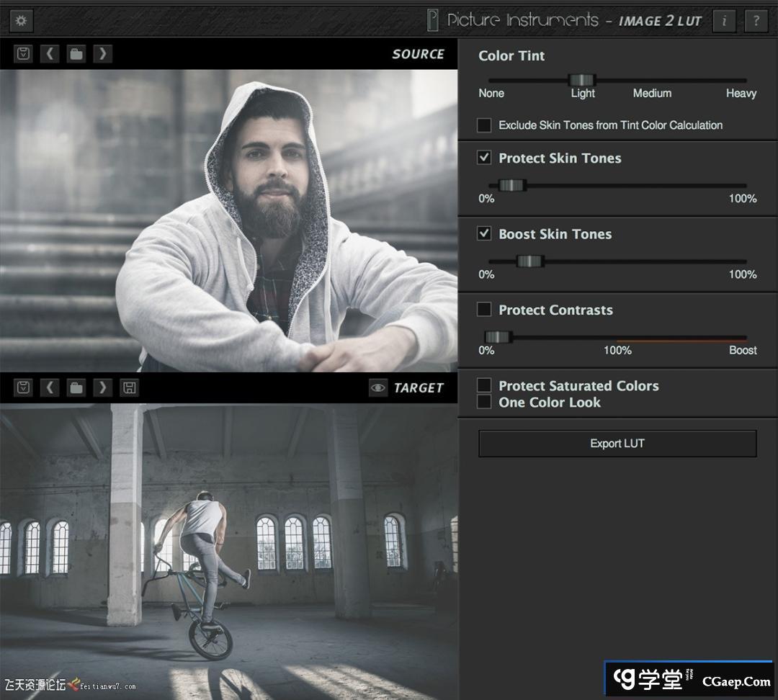778x700 pixels.
Task: Click the clipboard paste icon in Target toolbar
Action: coord(24,387)
